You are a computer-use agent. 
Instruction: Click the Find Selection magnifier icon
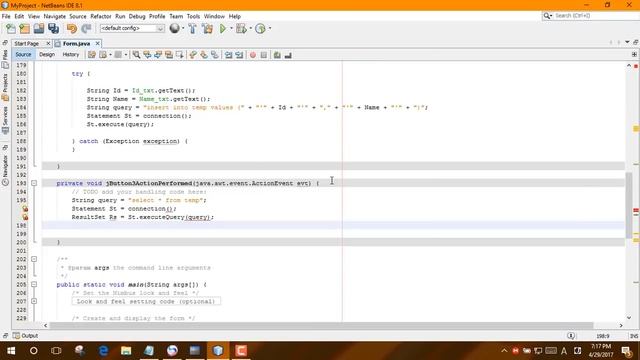[x=136, y=55]
